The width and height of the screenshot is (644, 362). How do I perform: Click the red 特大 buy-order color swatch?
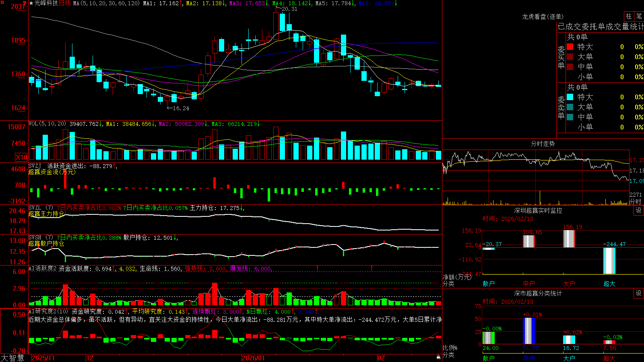coord(570,47)
